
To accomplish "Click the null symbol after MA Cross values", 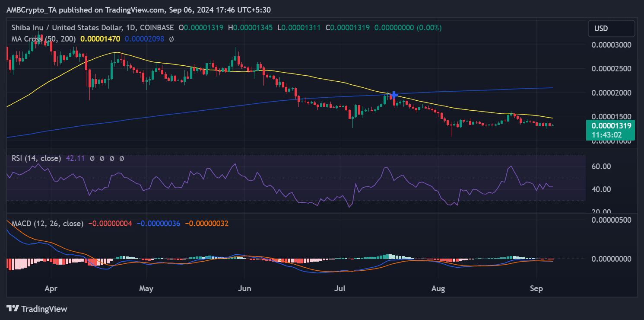I will click(171, 39).
